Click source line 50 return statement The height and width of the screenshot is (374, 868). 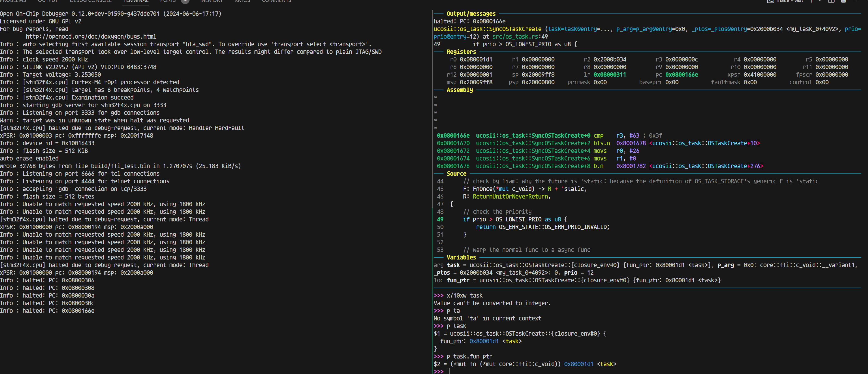tap(542, 227)
